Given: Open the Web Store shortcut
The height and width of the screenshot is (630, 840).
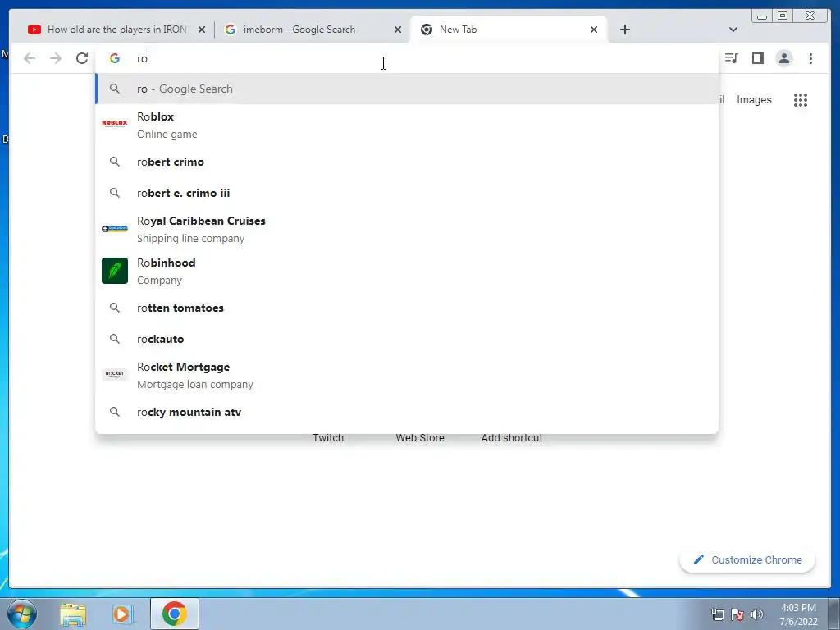Looking at the screenshot, I should point(420,438).
